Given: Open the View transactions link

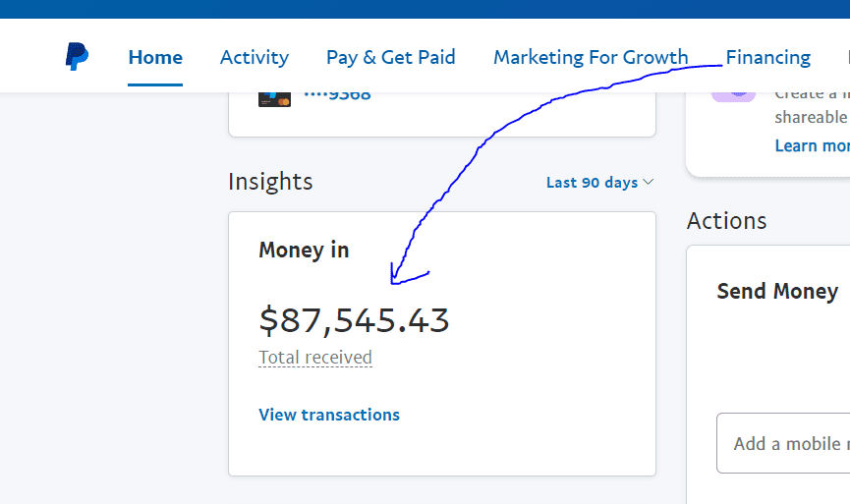Looking at the screenshot, I should pyautogui.click(x=329, y=415).
